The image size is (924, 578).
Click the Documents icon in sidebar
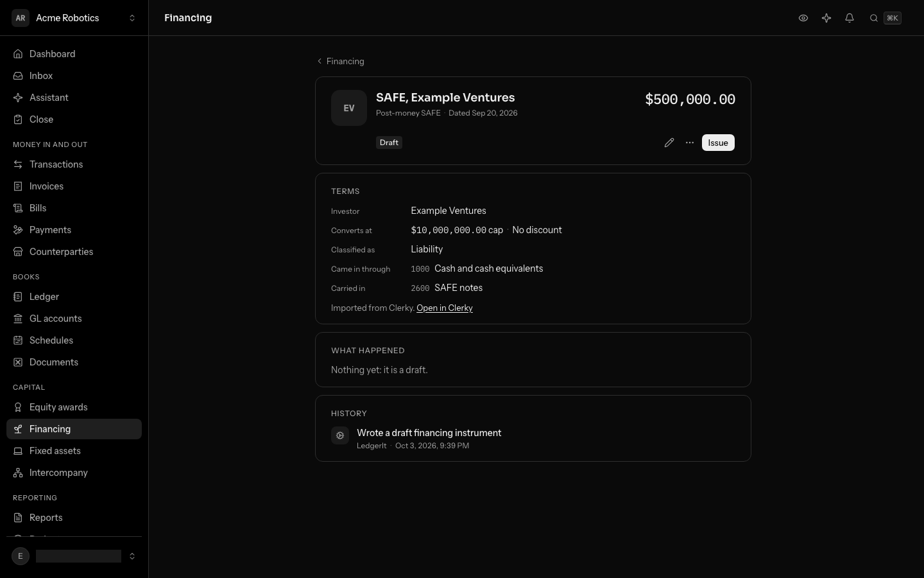pos(18,362)
